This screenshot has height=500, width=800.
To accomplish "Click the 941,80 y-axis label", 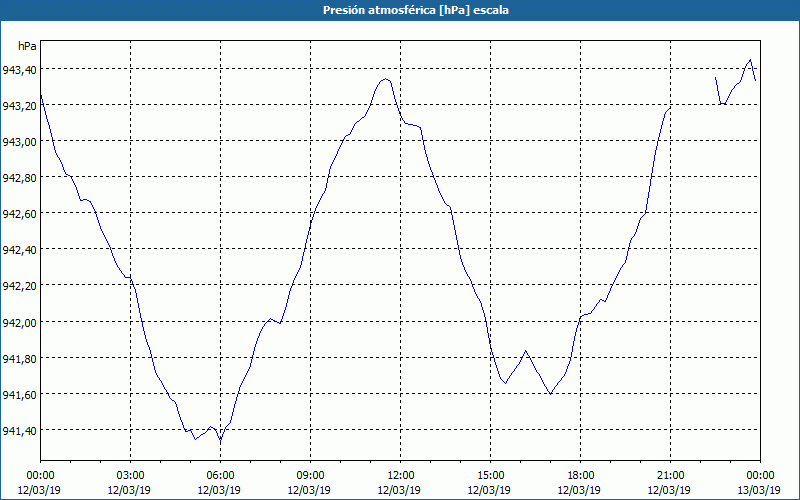I will click(x=19, y=359).
